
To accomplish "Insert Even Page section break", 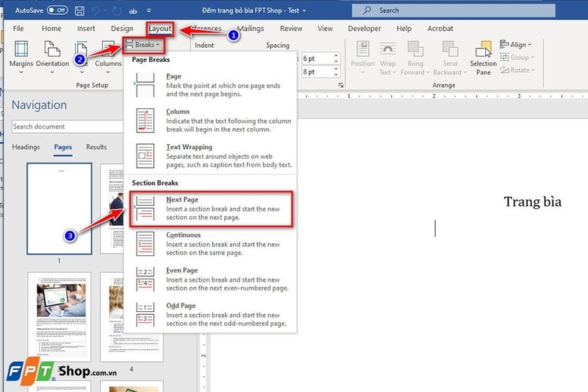I will click(210, 279).
